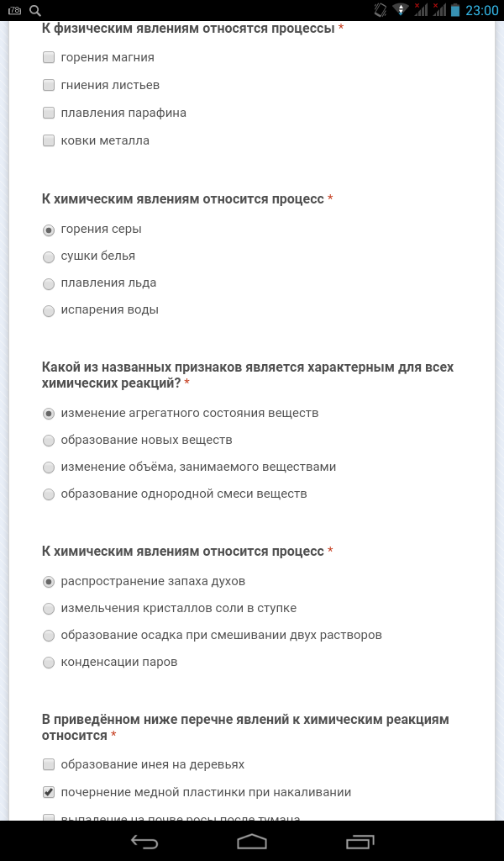Screen dimensions: 504x861
Task: Enable the 'ковки металла' checkbox
Action: [x=49, y=140]
